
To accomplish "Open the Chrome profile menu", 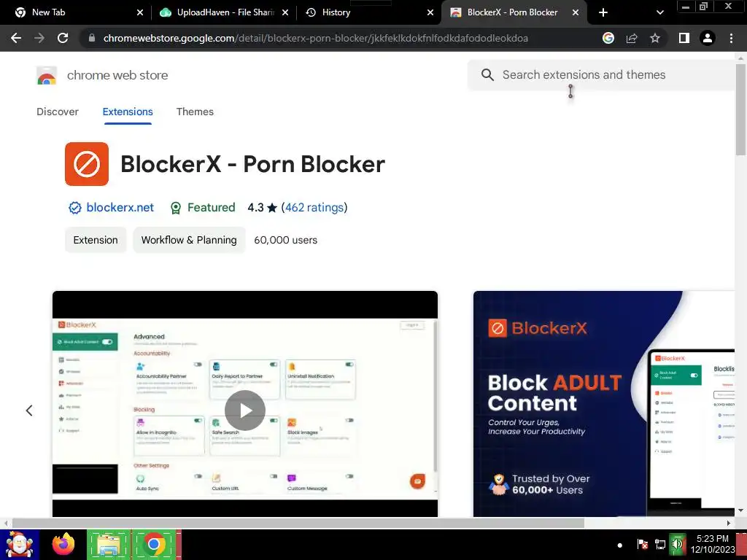I will [x=708, y=38].
